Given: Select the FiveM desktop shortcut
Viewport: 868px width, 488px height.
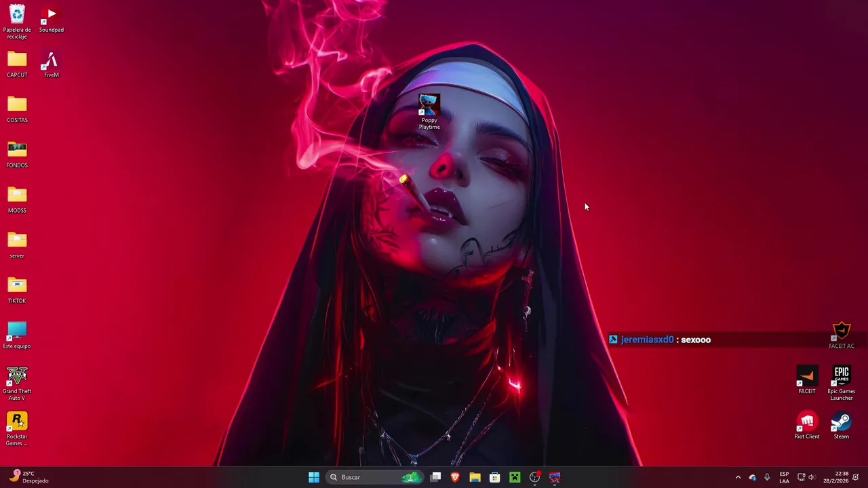Looking at the screenshot, I should tap(52, 64).
